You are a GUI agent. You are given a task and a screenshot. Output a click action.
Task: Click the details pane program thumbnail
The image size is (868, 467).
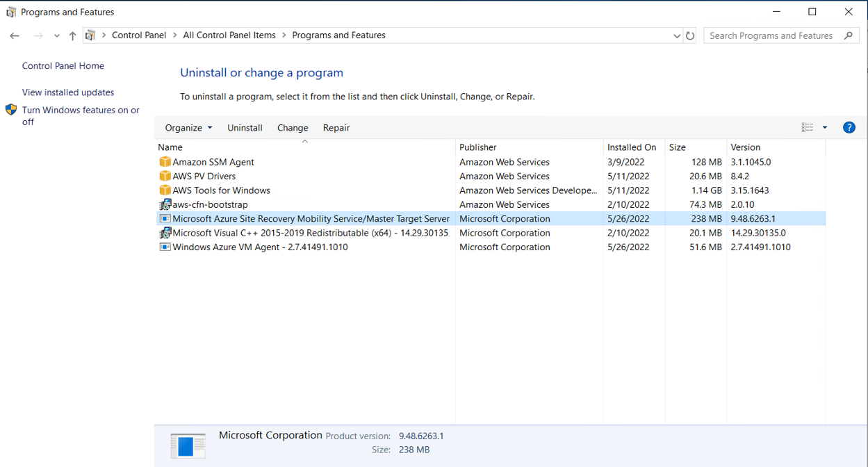pyautogui.click(x=188, y=445)
